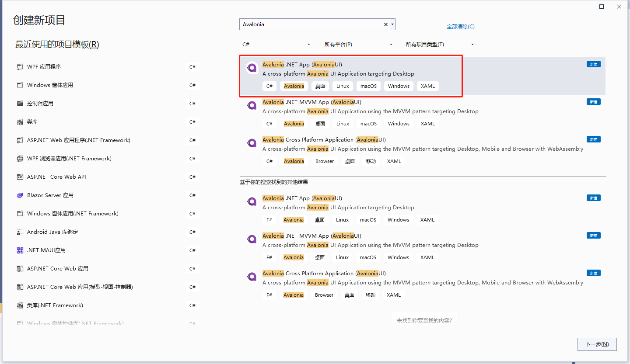This screenshot has width=630, height=364.
Task: Click C# label beside WPF 应用程序
Action: pos(192,67)
